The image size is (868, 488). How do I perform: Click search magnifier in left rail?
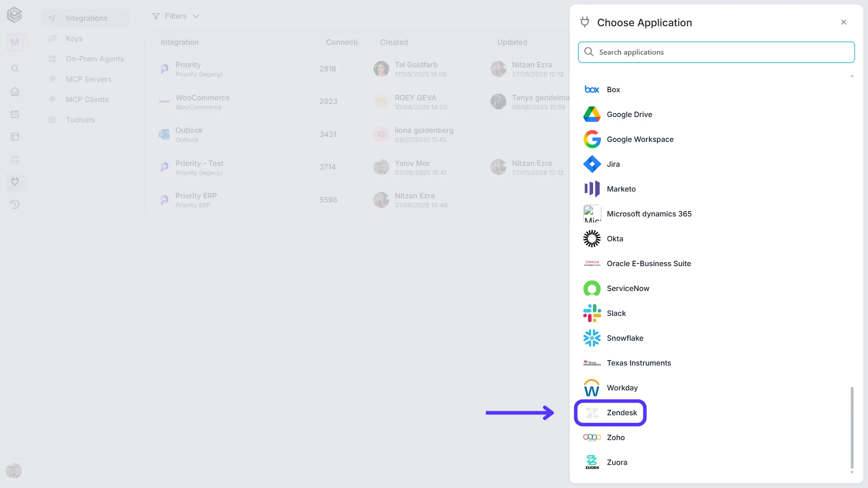(15, 69)
